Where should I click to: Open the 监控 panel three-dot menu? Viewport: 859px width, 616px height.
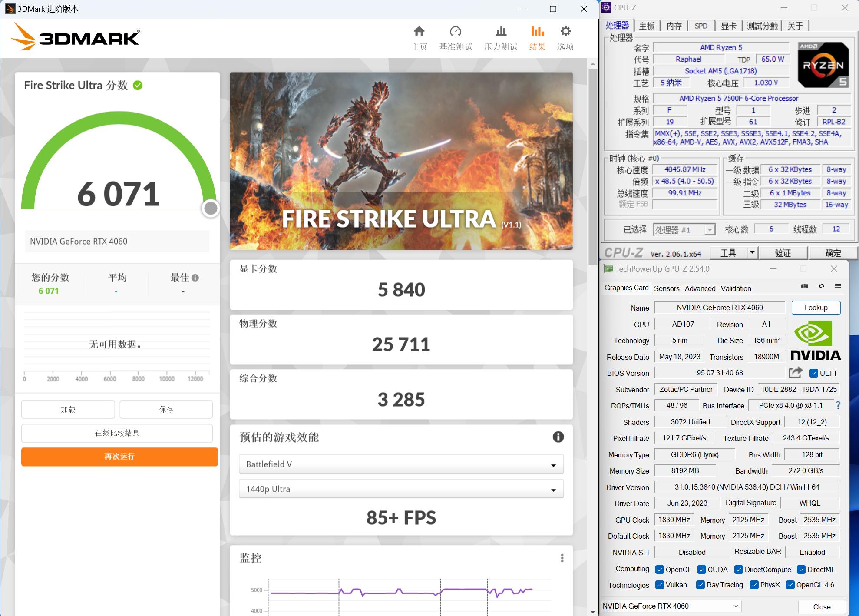coord(563,557)
